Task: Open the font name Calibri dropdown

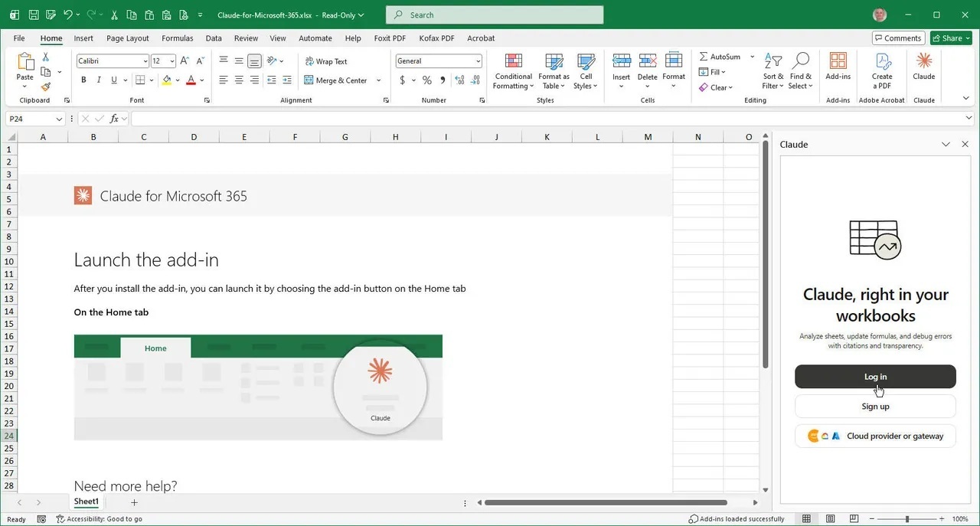Action: click(145, 61)
